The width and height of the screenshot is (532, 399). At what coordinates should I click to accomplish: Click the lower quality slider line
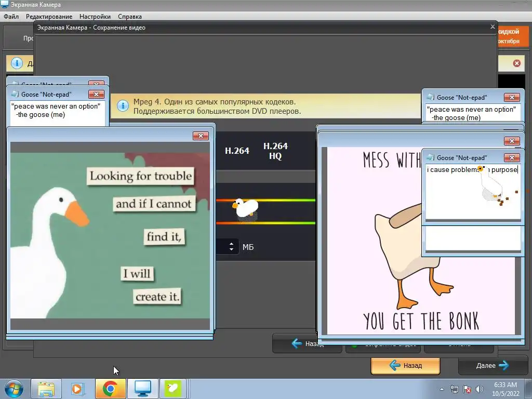(x=265, y=223)
